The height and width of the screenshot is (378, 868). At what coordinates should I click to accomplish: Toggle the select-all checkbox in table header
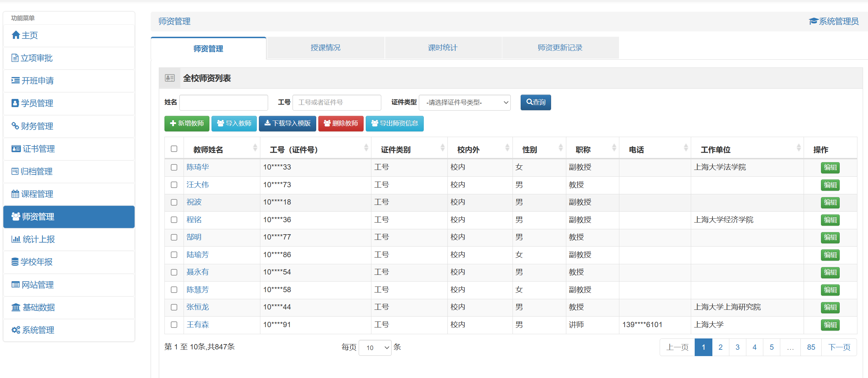[x=174, y=149]
